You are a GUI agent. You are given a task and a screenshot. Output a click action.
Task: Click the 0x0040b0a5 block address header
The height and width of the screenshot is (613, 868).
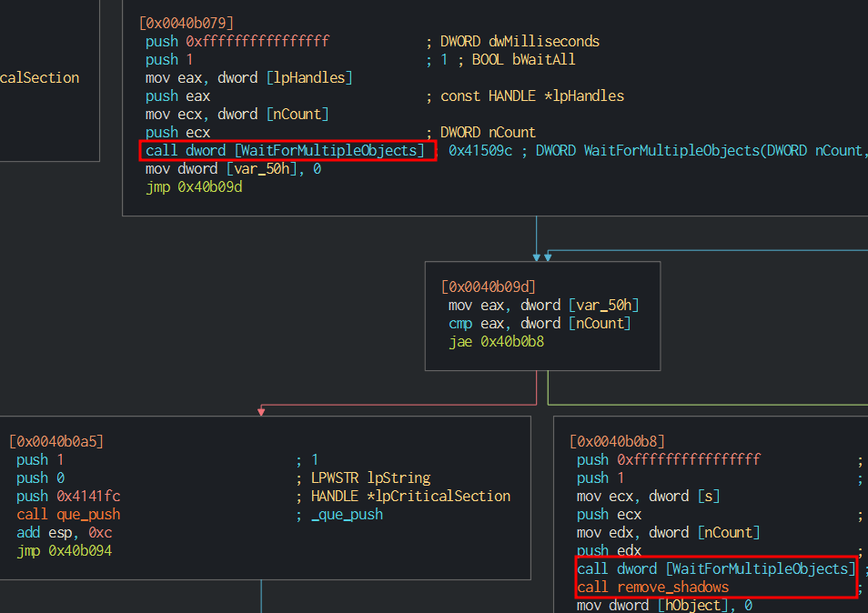(x=56, y=441)
